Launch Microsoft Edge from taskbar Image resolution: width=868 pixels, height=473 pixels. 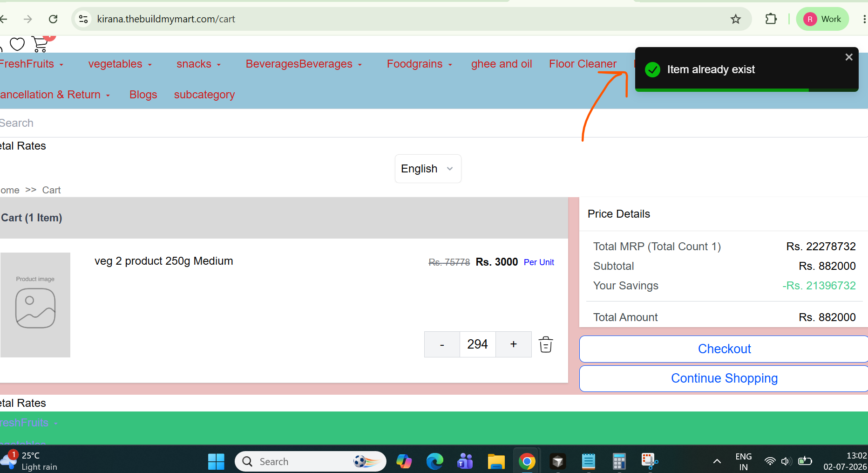pyautogui.click(x=434, y=461)
